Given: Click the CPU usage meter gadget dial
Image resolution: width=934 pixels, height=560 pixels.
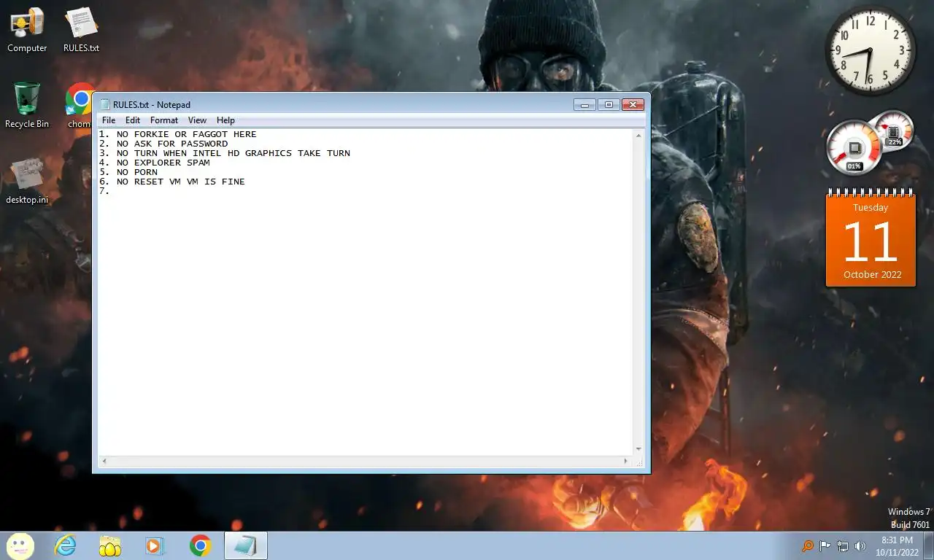Looking at the screenshot, I should tap(854, 148).
